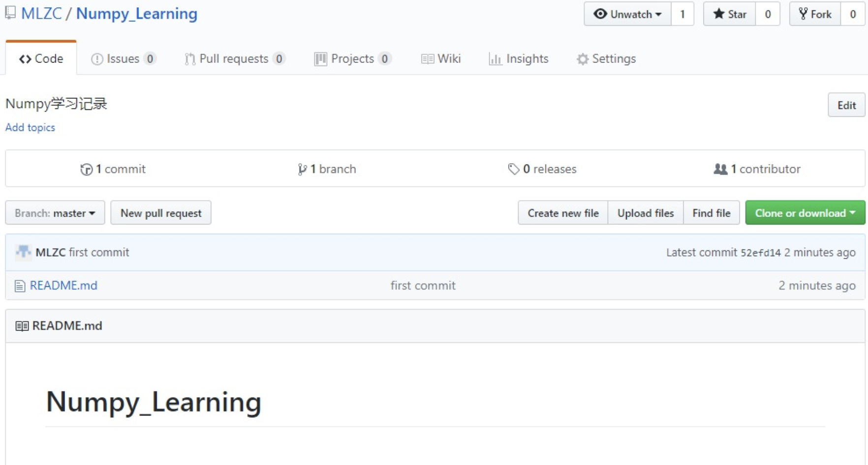The image size is (868, 465).
Task: View the stargazers count of 0
Action: pos(768,14)
